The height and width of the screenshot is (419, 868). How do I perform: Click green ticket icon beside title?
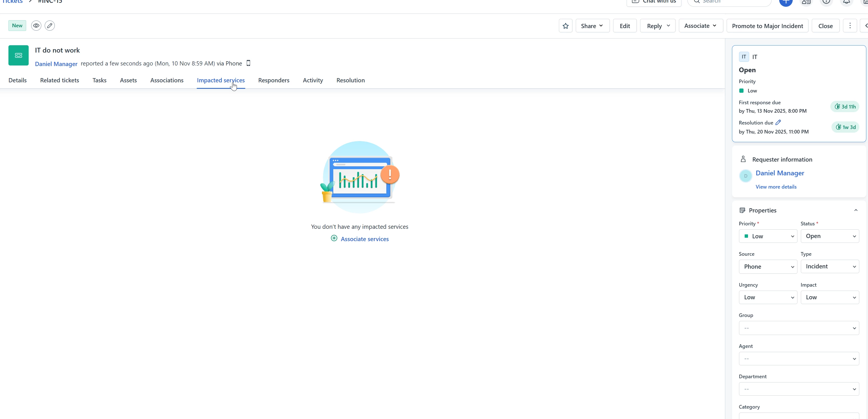[x=19, y=55]
